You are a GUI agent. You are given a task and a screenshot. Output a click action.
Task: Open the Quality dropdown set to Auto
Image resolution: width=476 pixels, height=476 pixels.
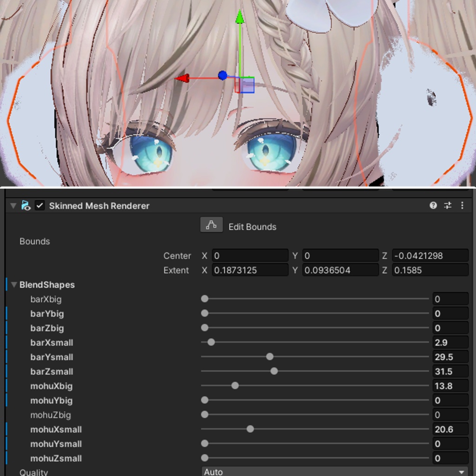point(335,471)
